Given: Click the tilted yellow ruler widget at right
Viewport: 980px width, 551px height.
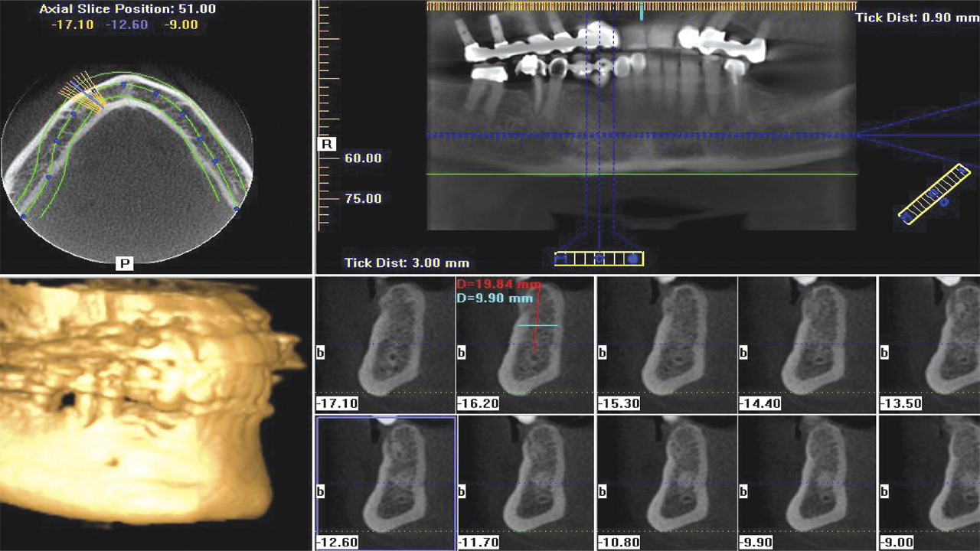Looking at the screenshot, I should point(933,194).
